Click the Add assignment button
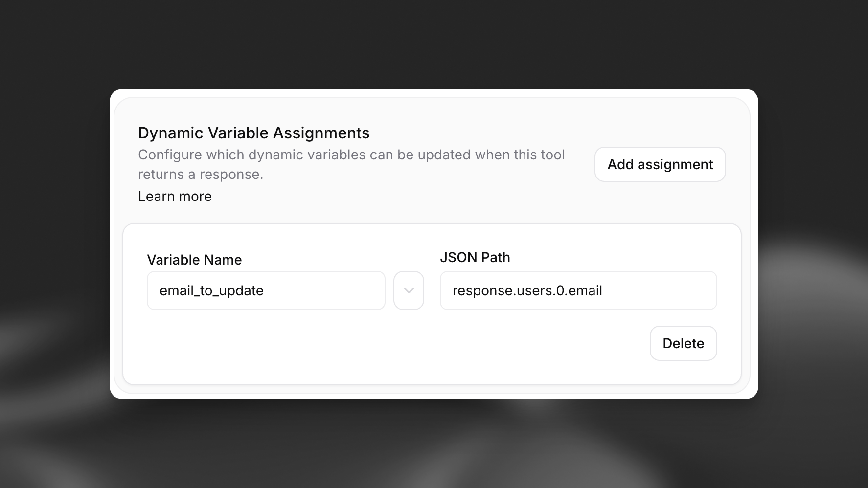Viewport: 868px width, 488px height. tap(660, 164)
